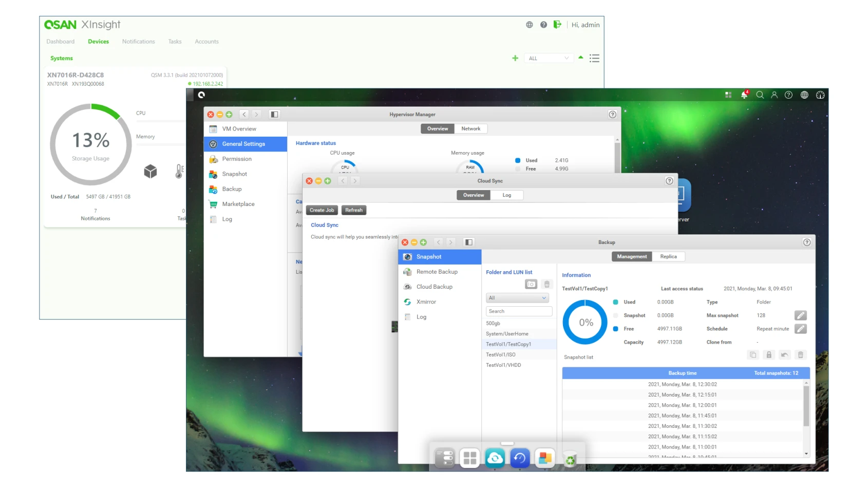Select snapshot 2021, Monday, Mar. 8, 12:30:02
Screen dimensions: 868x488
pyautogui.click(x=683, y=385)
